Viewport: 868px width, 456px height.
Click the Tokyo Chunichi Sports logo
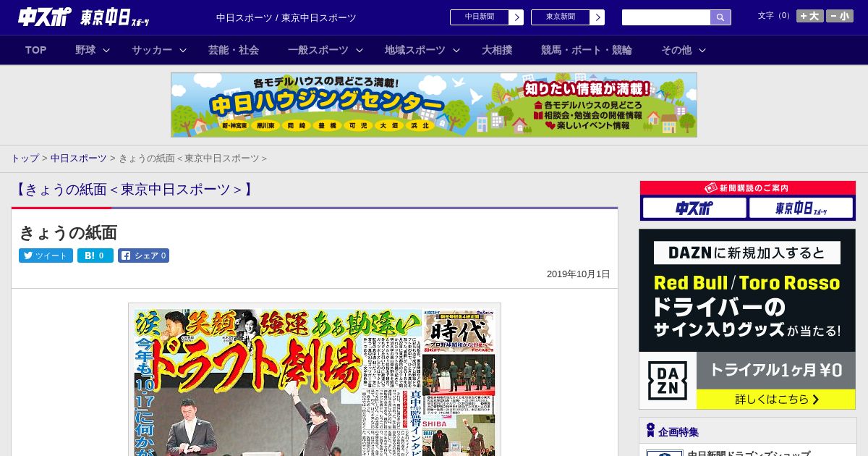116,17
